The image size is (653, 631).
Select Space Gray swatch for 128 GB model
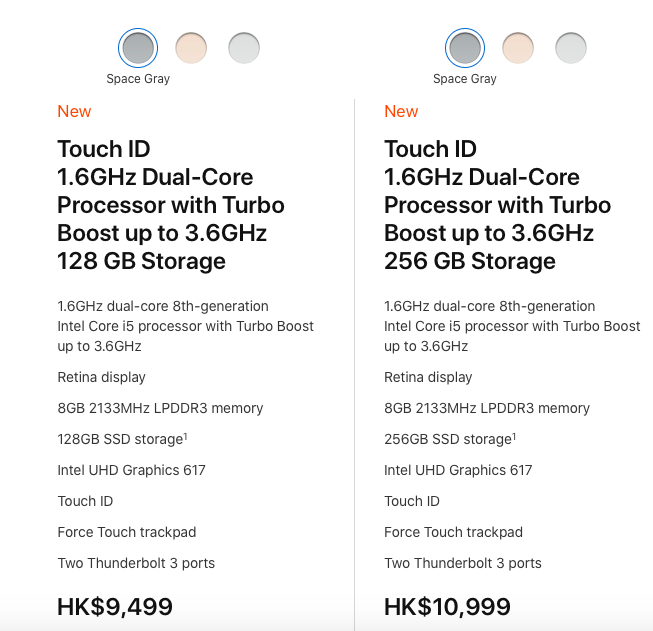click(138, 47)
